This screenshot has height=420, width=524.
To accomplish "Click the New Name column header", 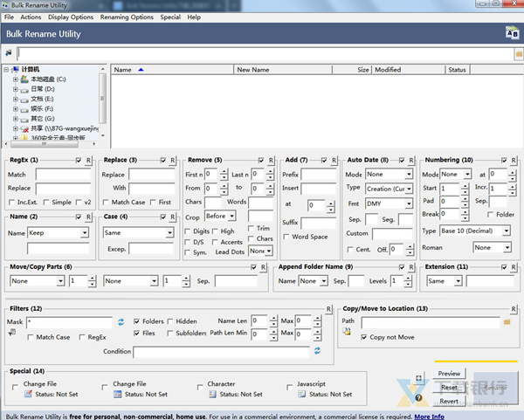I will (253, 70).
